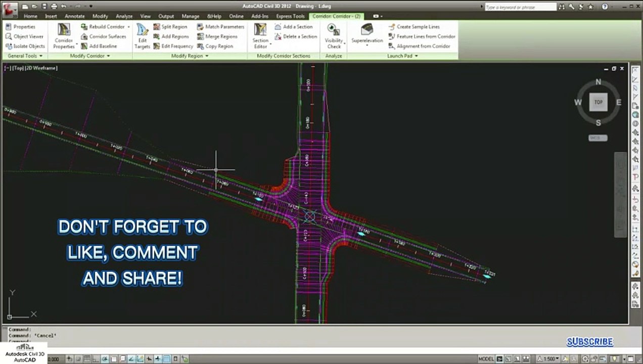Viewport: 643px width, 364px height.
Task: Open the WCS coordinate system dropdown
Action: 598,138
